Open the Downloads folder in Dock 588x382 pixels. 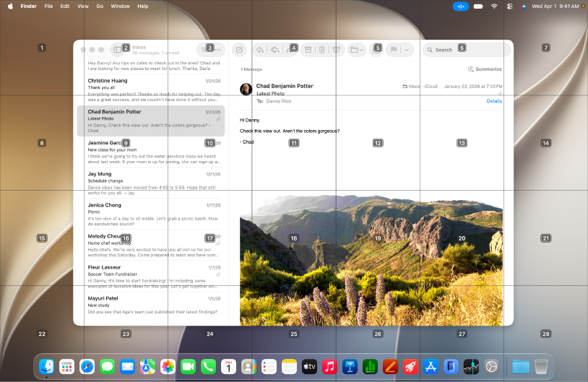click(x=521, y=367)
